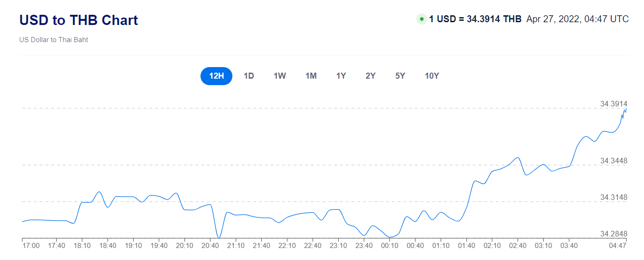Screen dimensions: 644x260
Task: Open the 2Y chart view
Action: (x=371, y=76)
